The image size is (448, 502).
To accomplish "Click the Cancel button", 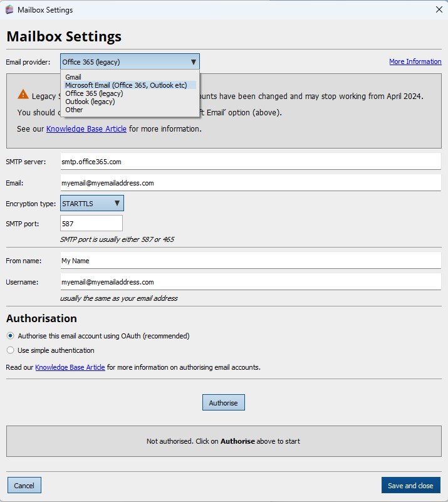I will (24, 485).
